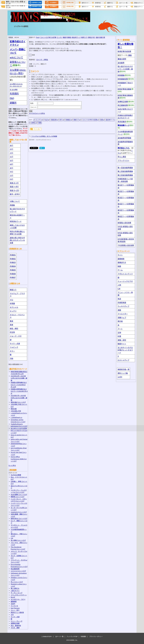Expand the 余談 plus-sign section
The width and height of the screenshot is (144, 644).
pyautogui.click(x=30, y=55)
